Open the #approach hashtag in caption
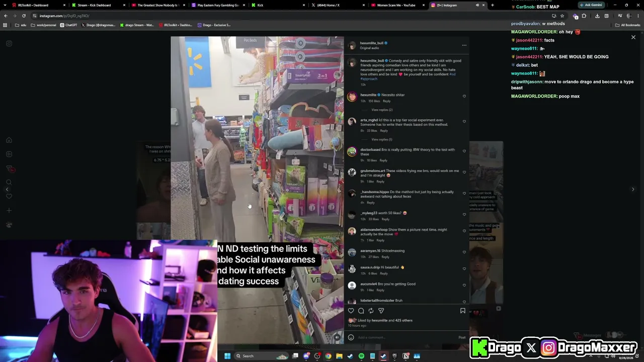This screenshot has width=644, height=362. tap(369, 79)
